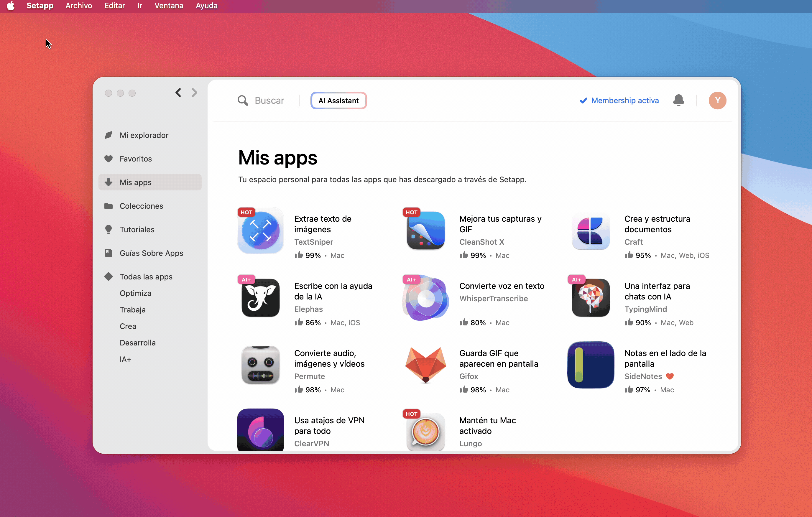Click 'Usa atajos de VPN para todo' title
This screenshot has height=517, width=812.
click(x=329, y=426)
